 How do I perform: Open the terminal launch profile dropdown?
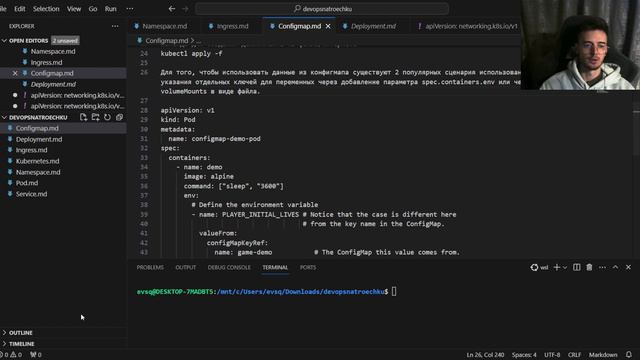pos(565,268)
